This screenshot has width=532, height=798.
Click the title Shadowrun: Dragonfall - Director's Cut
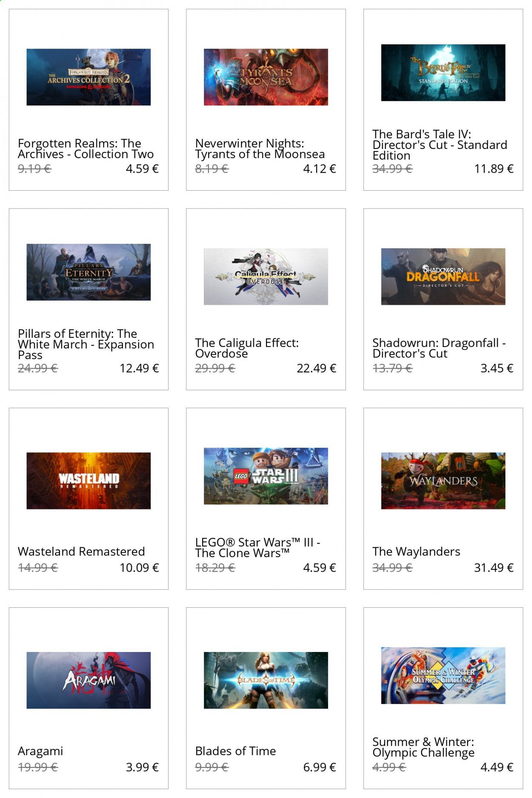point(439,348)
